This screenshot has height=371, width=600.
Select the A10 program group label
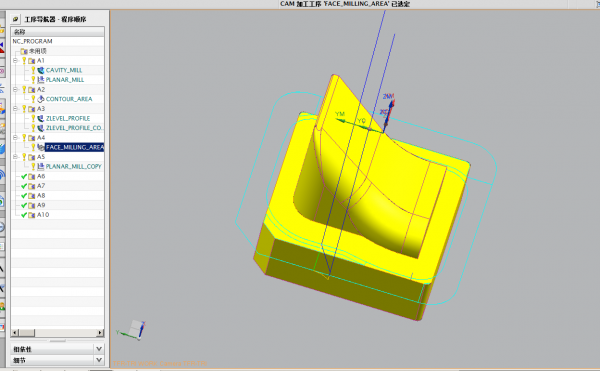point(43,215)
